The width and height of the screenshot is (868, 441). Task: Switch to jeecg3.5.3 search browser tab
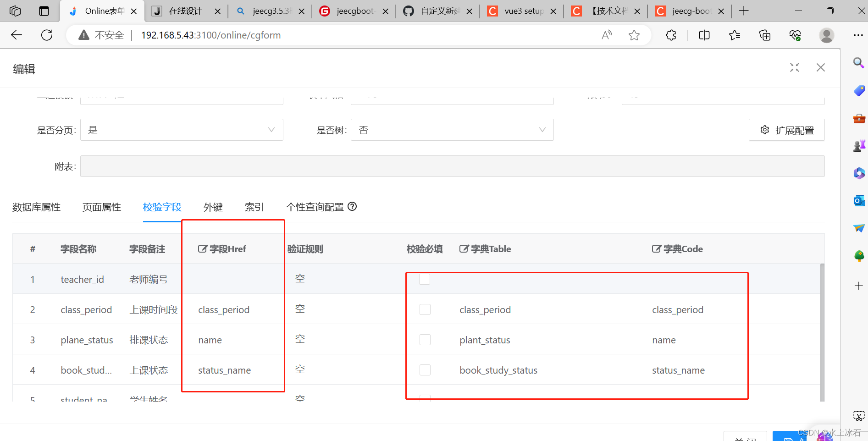(271, 11)
